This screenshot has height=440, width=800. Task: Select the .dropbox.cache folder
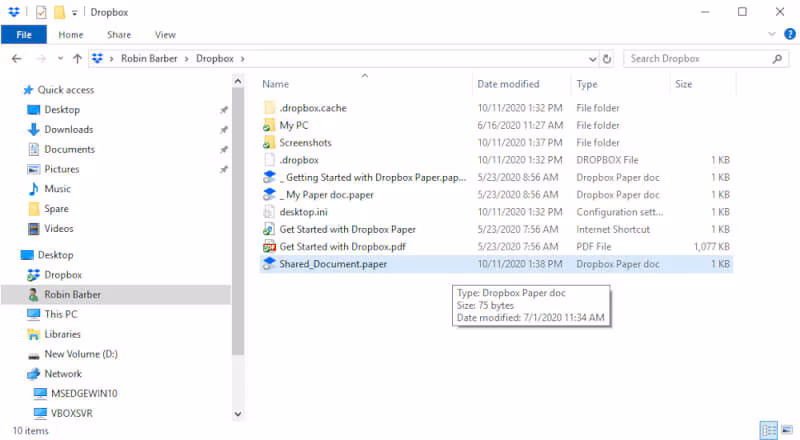(313, 108)
